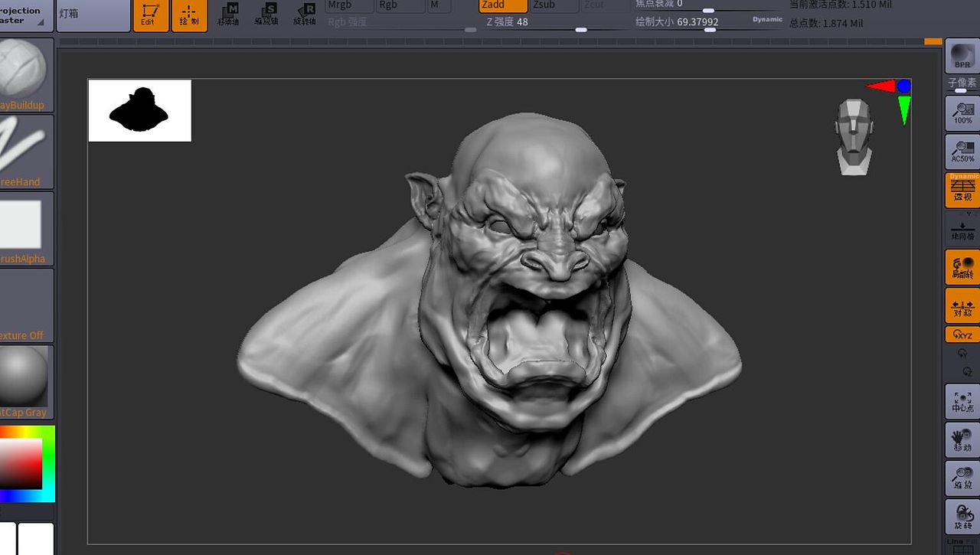Select the Move (M) transform tool

coord(228,14)
